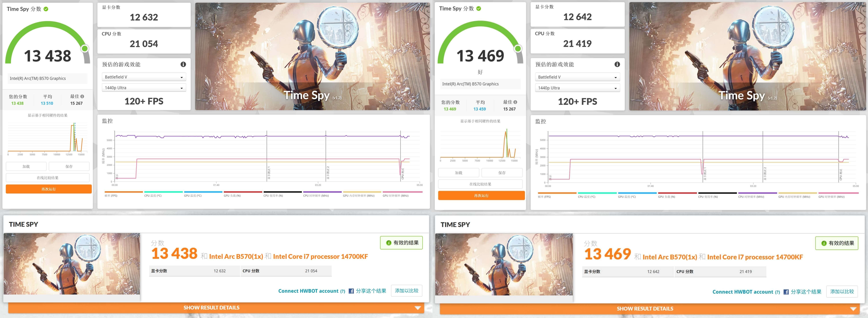Toggle 帧率 (FPS) legend in right monitoring chart

pyautogui.click(x=557, y=195)
